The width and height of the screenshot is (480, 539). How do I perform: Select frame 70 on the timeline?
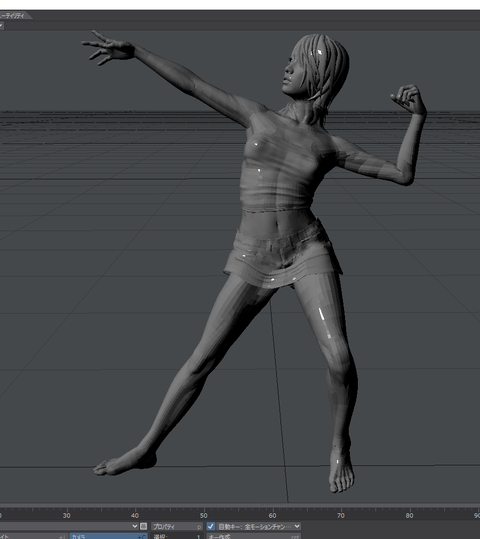pos(341,515)
